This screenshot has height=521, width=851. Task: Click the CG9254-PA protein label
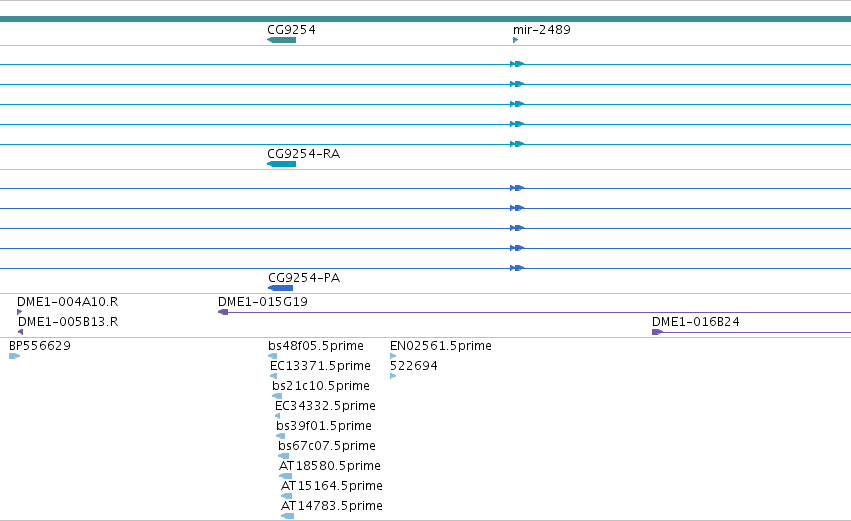coord(304,278)
